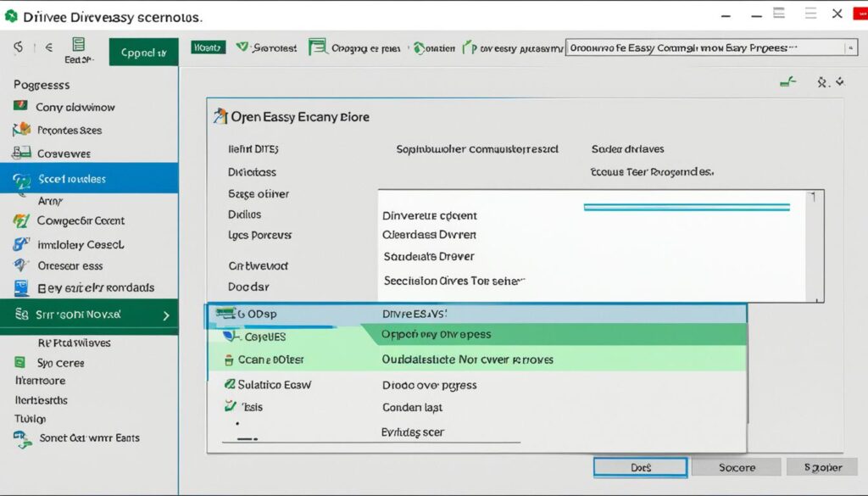Click the green icon before 'Coatien'

pos(420,48)
